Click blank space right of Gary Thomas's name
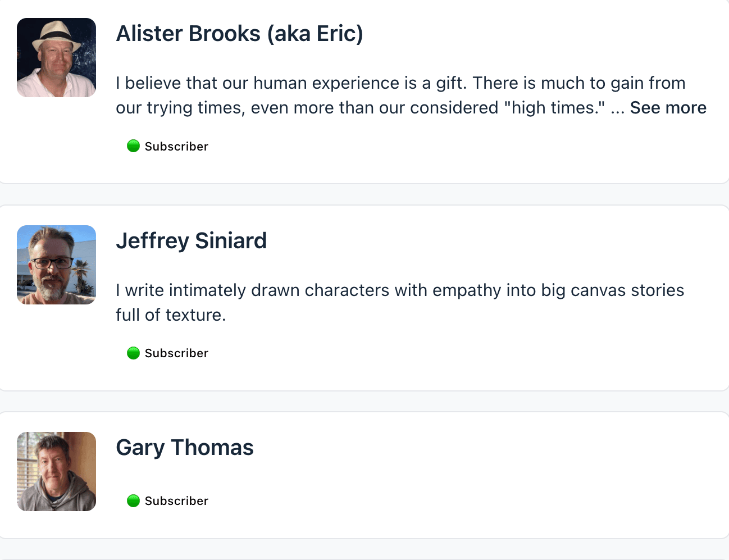Image resolution: width=729 pixels, height=560 pixels. [x=477, y=448]
